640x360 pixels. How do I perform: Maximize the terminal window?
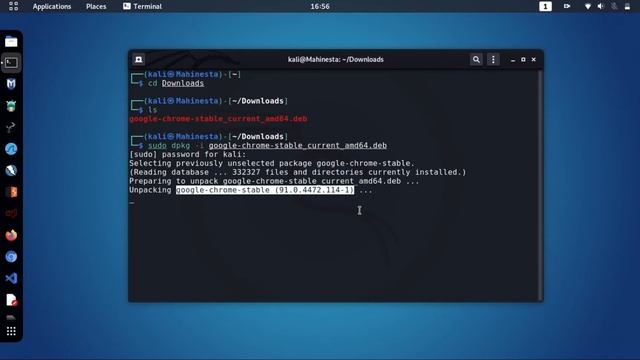click(523, 60)
